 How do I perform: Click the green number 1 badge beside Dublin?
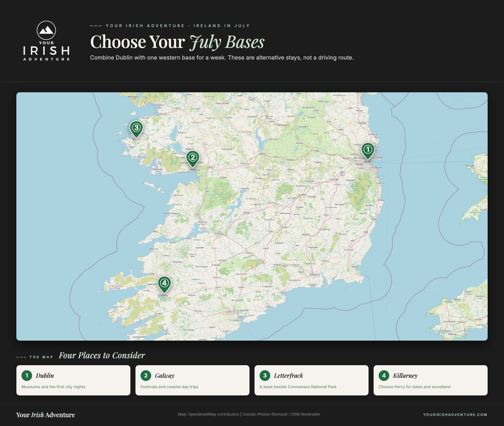click(27, 375)
